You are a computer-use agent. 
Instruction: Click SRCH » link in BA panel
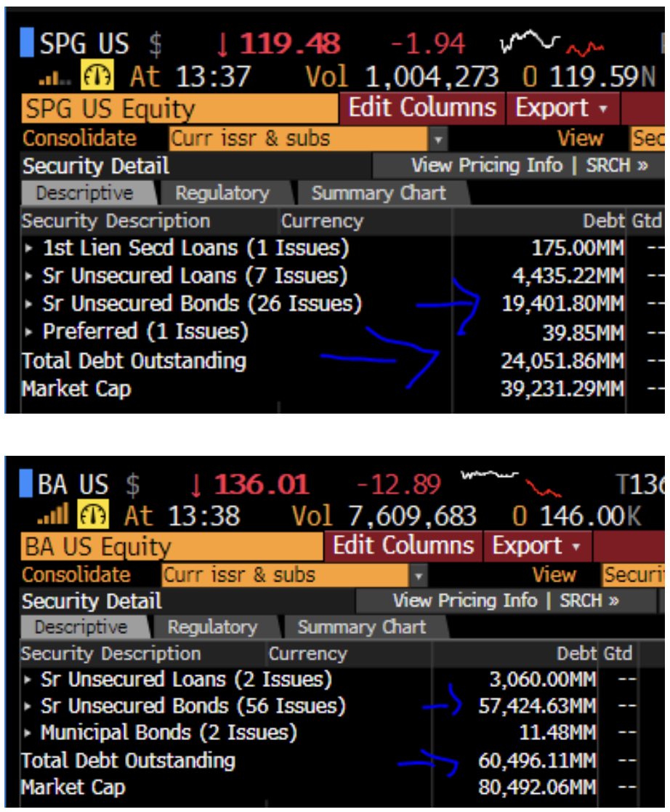coord(589,600)
